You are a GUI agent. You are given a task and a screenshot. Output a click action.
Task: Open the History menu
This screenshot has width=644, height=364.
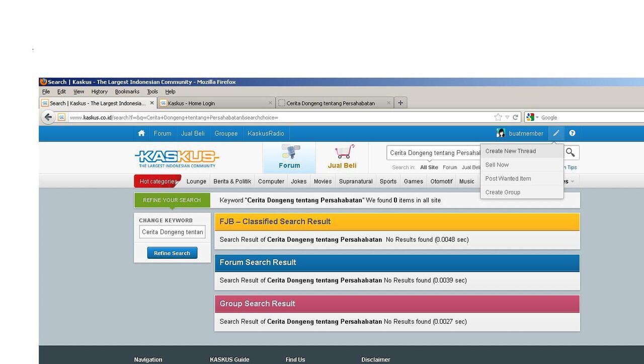pos(99,92)
